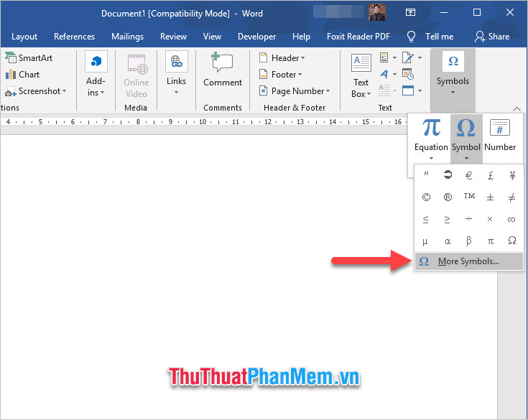This screenshot has height=420, width=528.
Task: Insert the alpha symbol
Action: (x=448, y=241)
